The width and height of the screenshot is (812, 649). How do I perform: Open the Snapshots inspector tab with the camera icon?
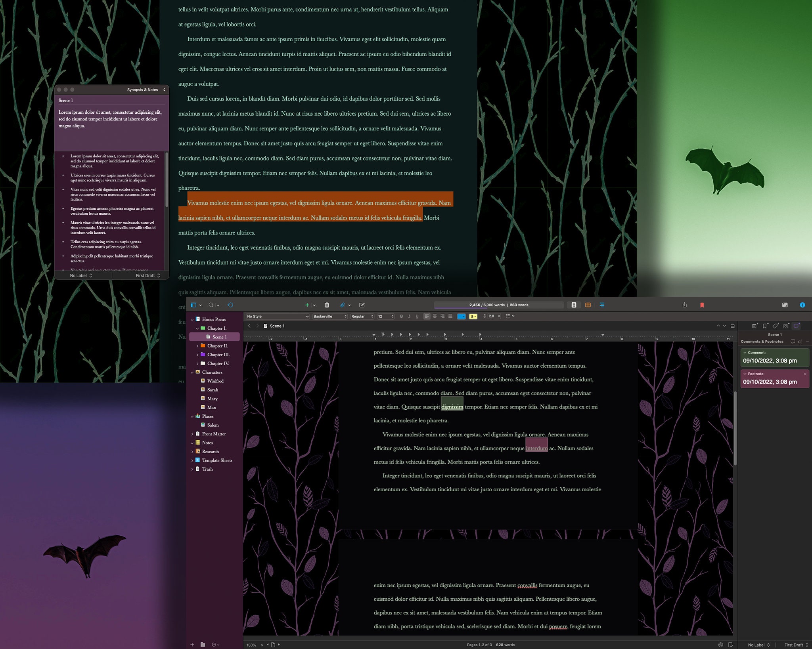point(786,326)
